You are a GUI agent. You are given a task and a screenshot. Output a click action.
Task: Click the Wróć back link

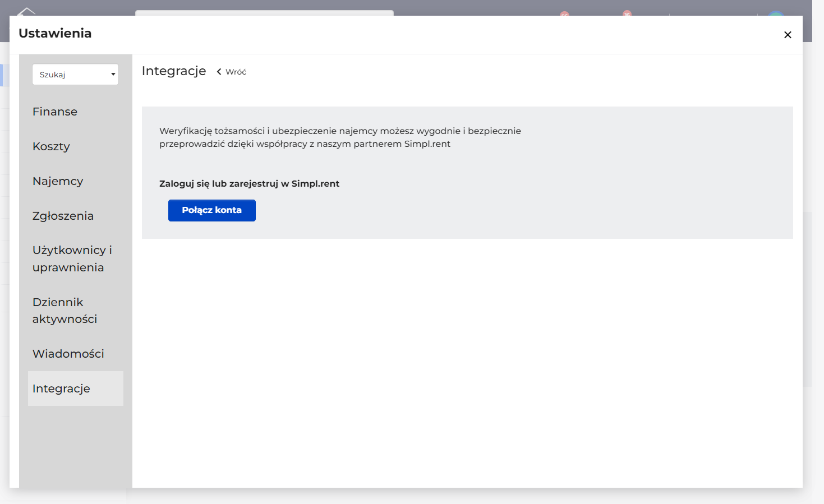[x=232, y=72]
